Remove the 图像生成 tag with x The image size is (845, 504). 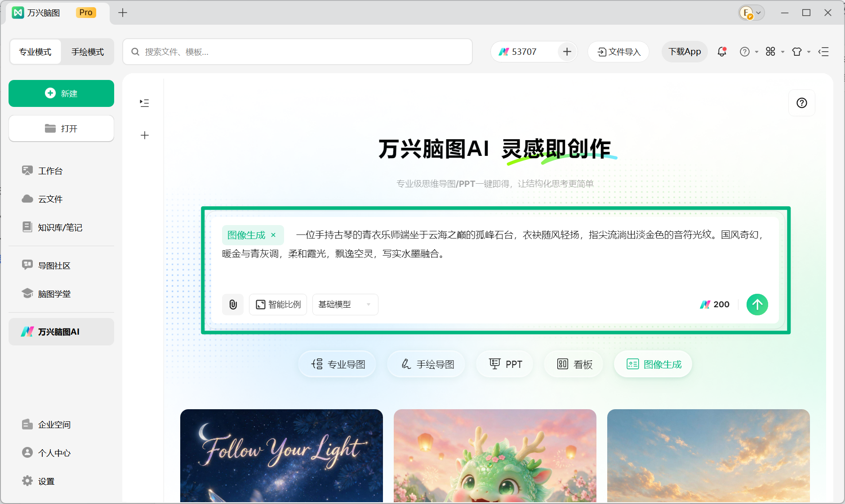point(273,235)
